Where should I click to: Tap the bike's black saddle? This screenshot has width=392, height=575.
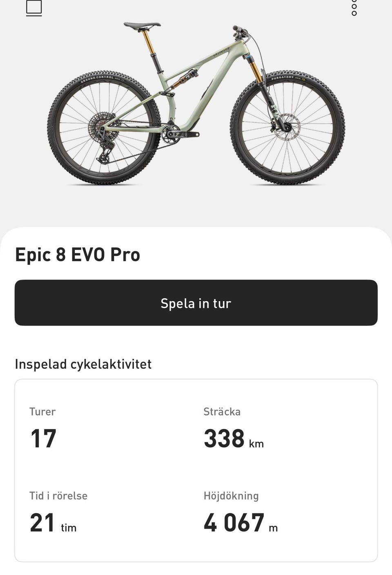point(142,25)
